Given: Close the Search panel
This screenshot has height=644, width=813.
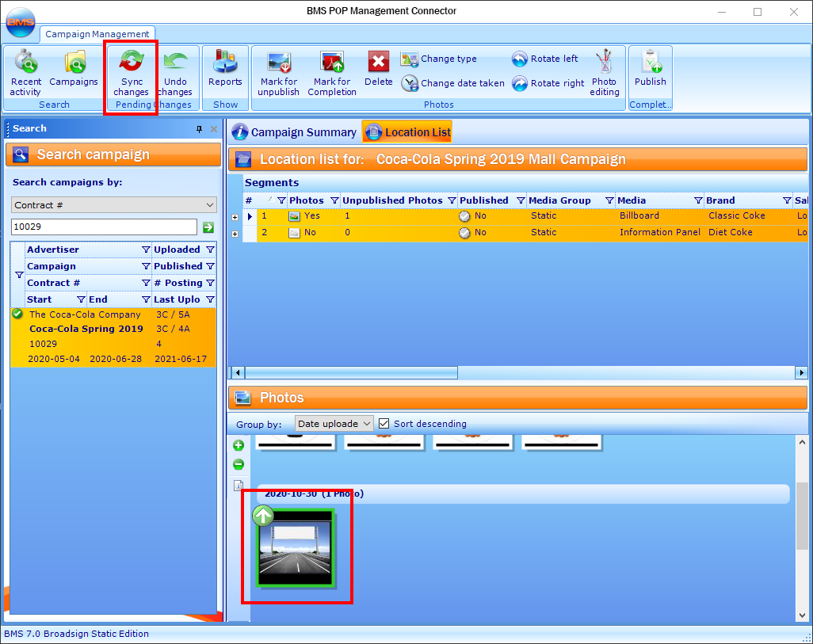Looking at the screenshot, I should point(214,129).
